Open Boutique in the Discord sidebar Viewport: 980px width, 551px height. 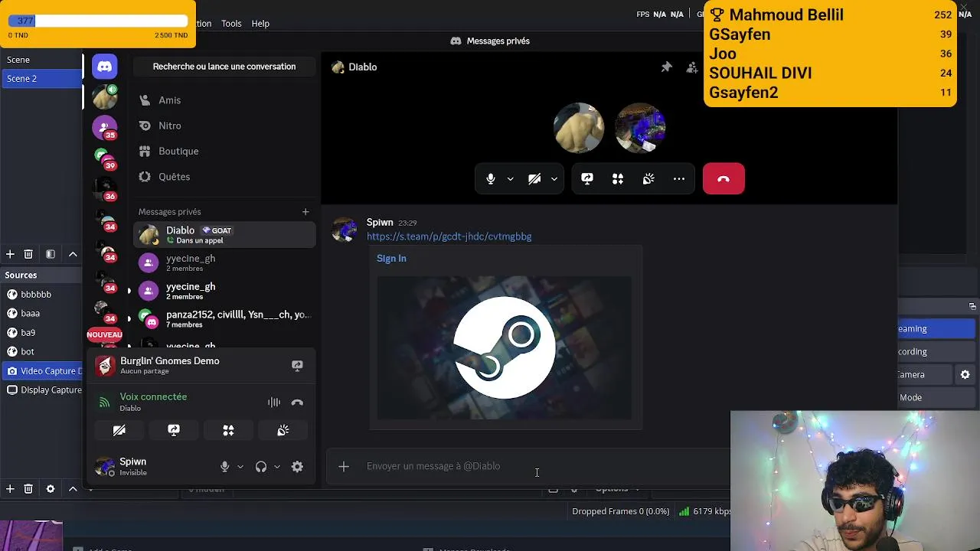point(225,152)
